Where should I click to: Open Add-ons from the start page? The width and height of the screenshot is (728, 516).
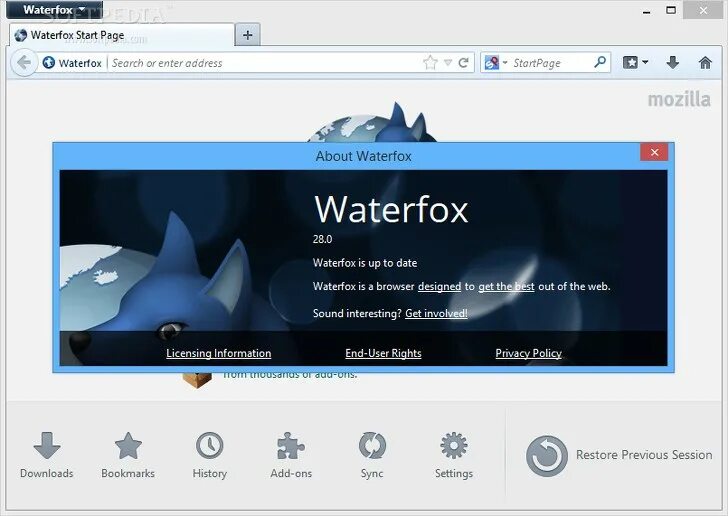[291, 455]
